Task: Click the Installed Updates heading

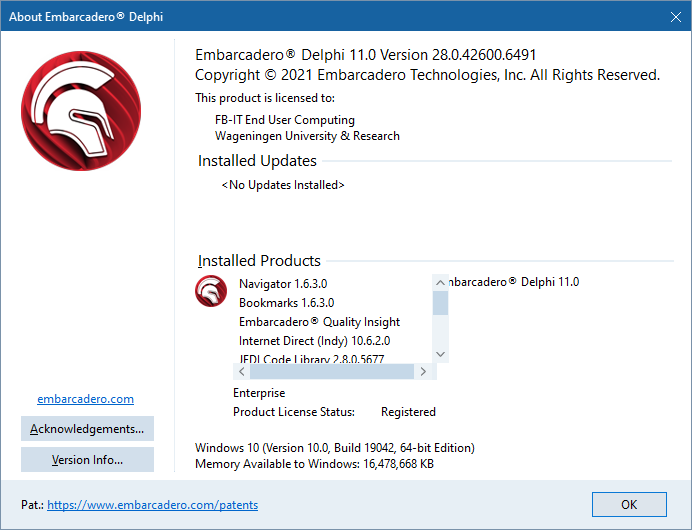Action: click(257, 161)
